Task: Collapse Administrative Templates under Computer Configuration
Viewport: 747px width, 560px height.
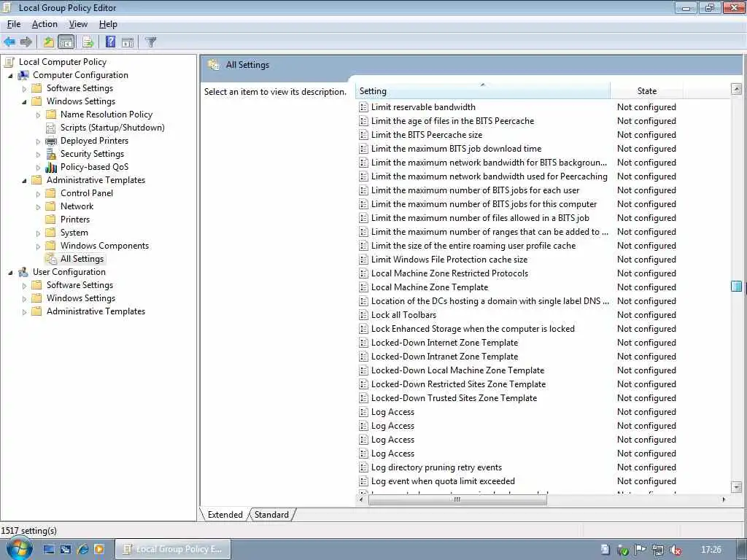Action: (x=24, y=181)
